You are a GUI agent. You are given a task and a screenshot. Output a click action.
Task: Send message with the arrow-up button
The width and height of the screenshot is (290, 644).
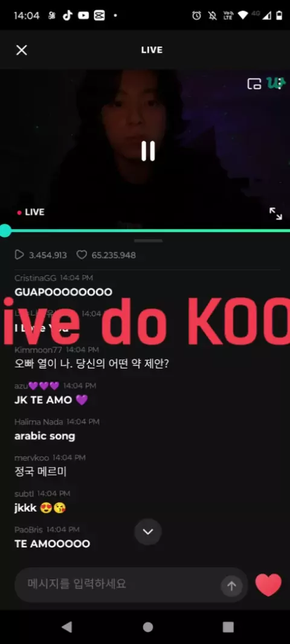231,585
